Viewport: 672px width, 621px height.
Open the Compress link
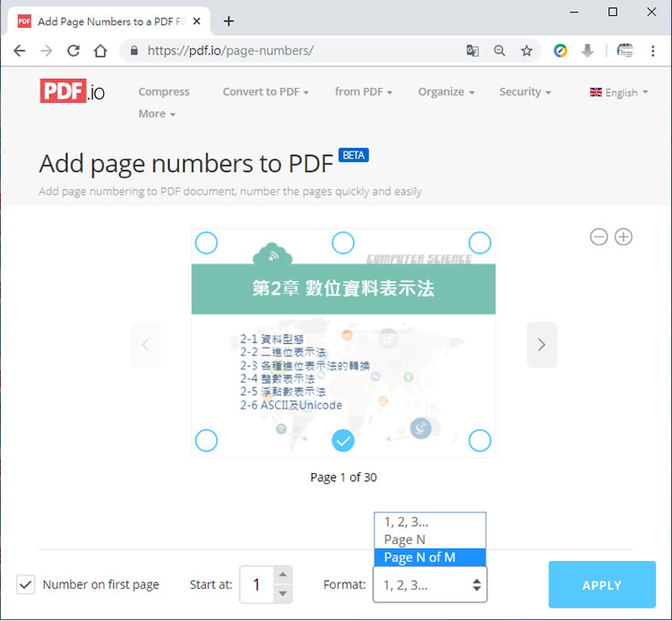click(164, 91)
